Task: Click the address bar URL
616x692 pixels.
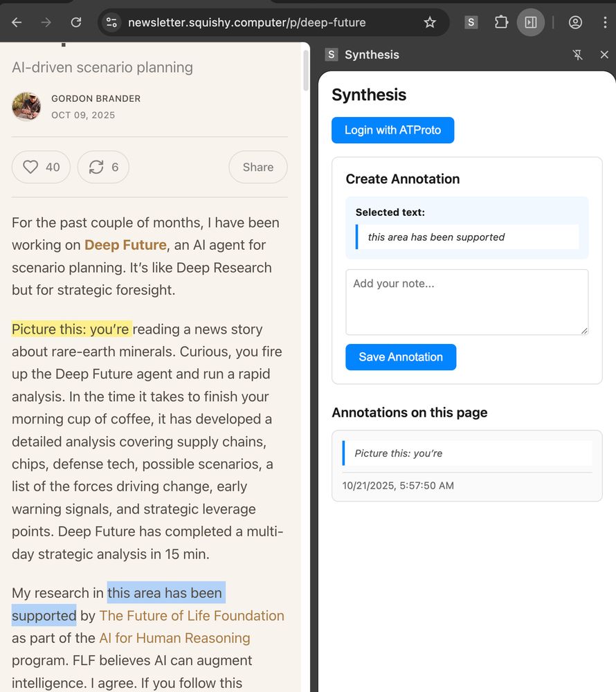Action: [x=246, y=23]
